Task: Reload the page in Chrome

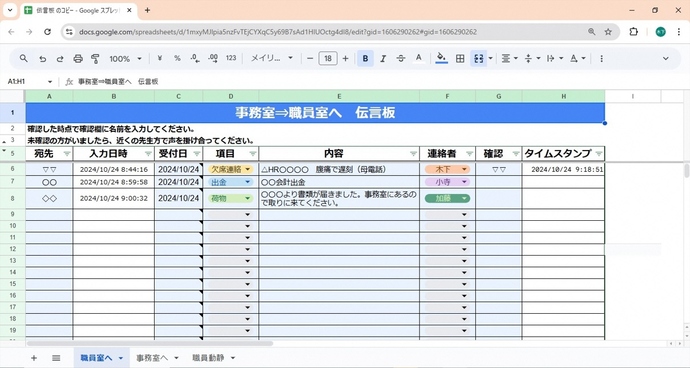Action: tap(47, 32)
